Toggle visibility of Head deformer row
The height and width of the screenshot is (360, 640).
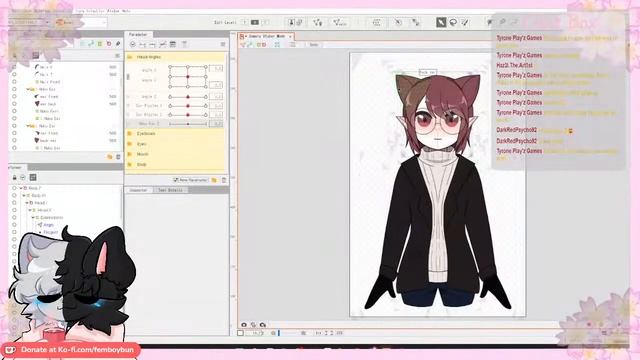[x=14, y=203]
